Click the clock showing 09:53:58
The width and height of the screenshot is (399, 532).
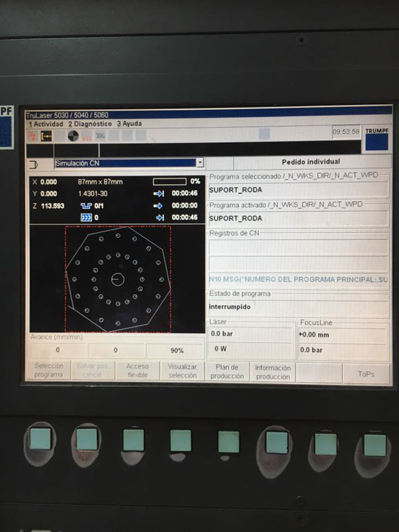(x=346, y=131)
